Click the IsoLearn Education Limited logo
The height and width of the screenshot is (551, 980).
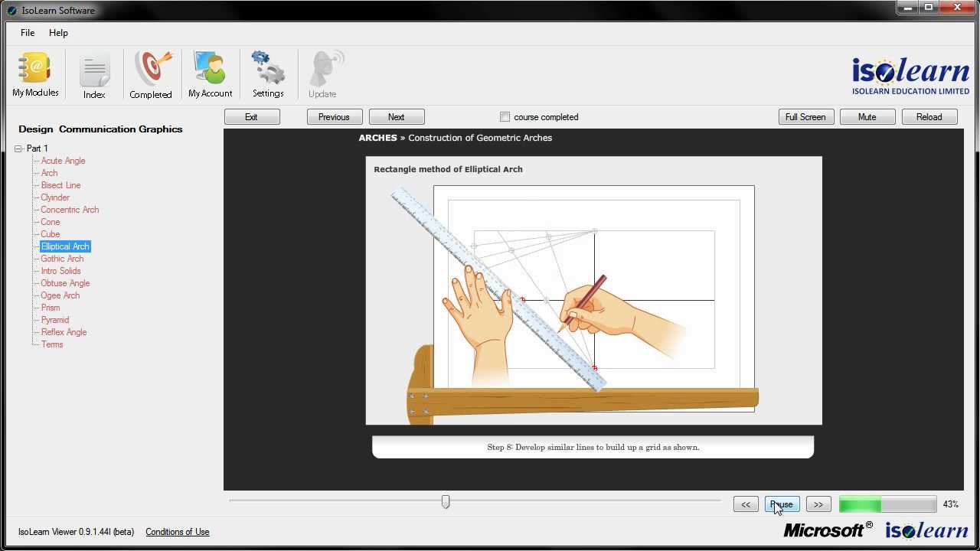pos(910,76)
